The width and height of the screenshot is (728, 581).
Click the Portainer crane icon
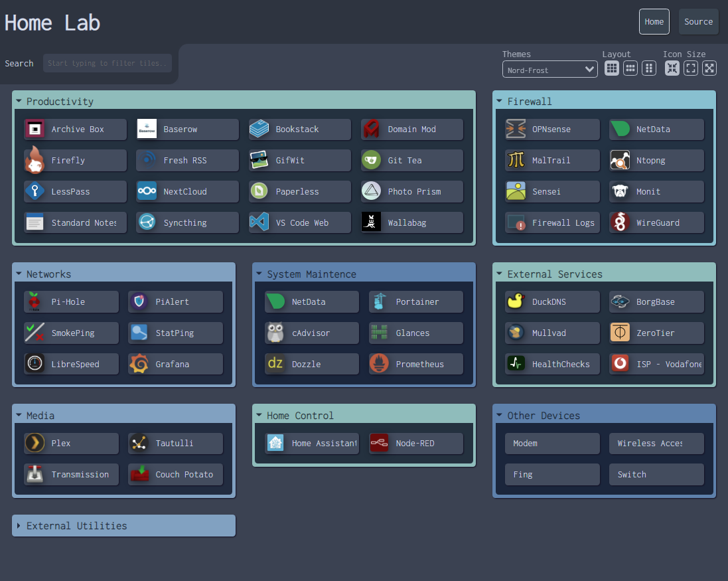380,301
